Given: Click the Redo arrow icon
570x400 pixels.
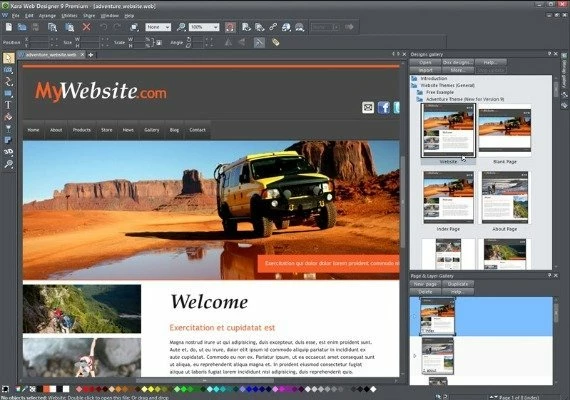Looking at the screenshot, I should coord(117,27).
